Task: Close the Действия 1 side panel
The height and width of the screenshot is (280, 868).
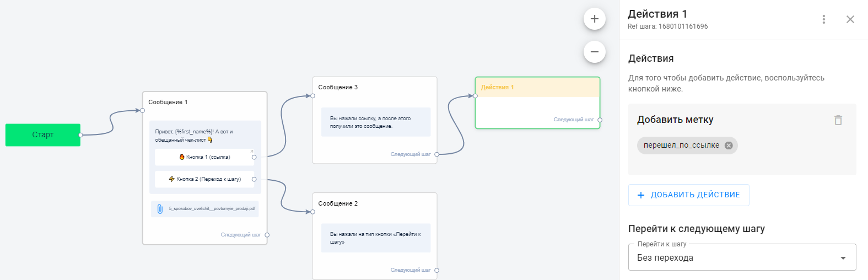Action: [850, 19]
